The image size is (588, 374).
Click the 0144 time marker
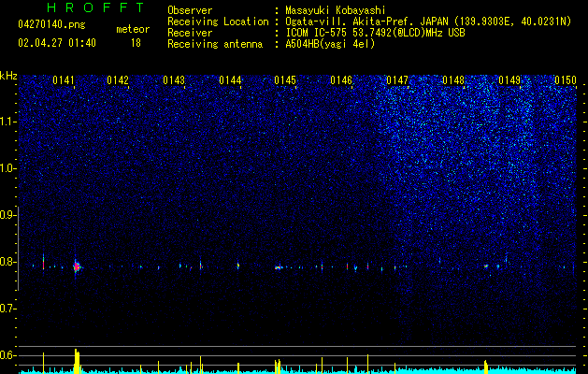(230, 80)
